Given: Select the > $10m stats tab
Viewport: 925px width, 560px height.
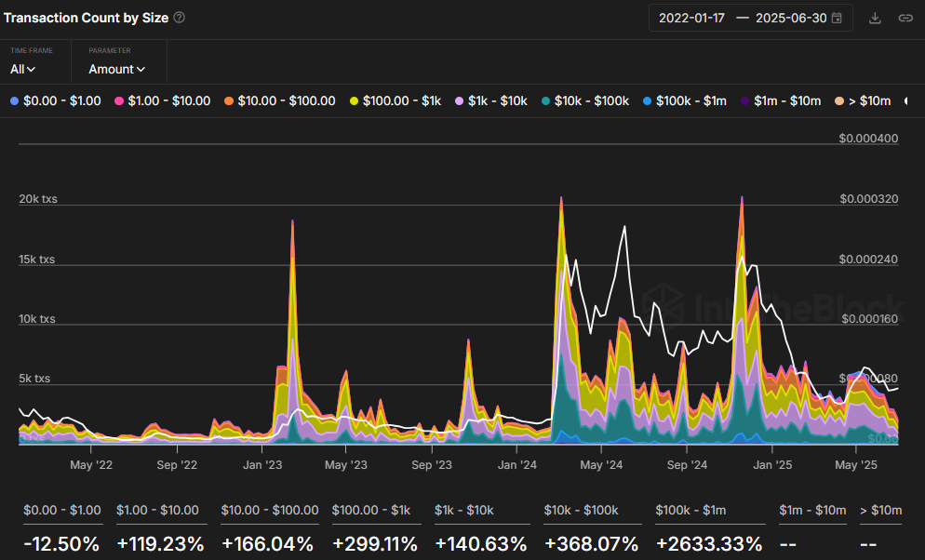Looking at the screenshot, I should [x=880, y=511].
